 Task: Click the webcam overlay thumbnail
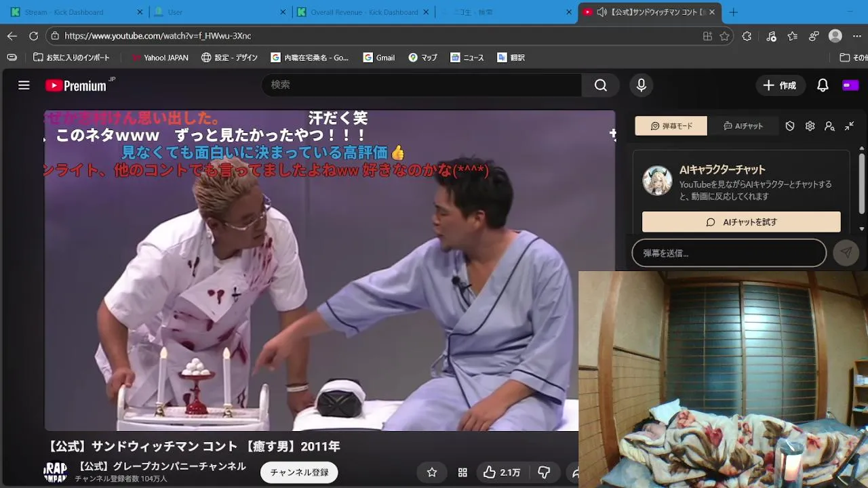coord(723,380)
